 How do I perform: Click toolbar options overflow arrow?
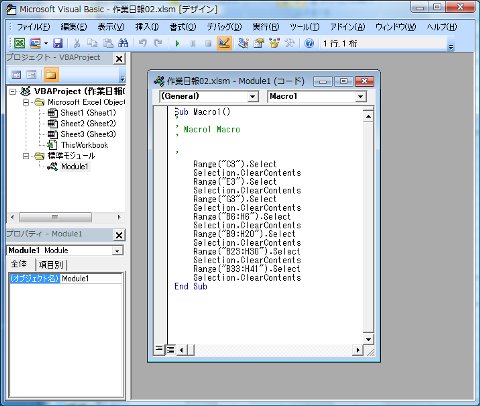[451, 47]
